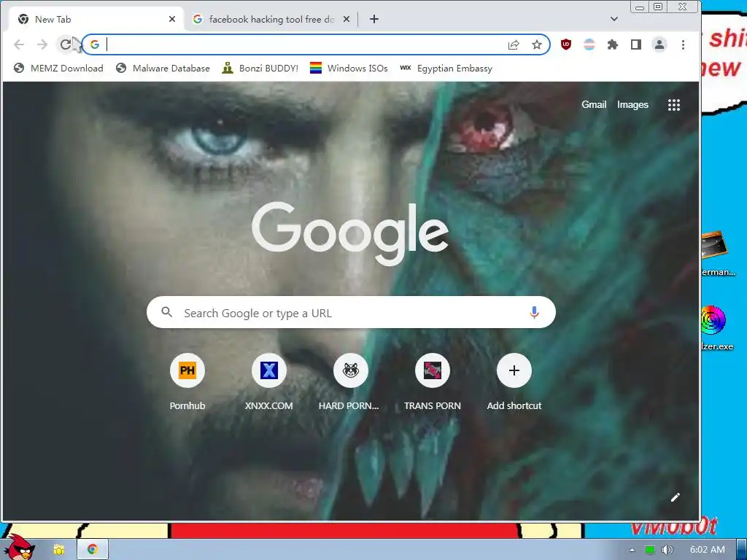Click the green tray status icon
Viewport: 747px width, 560px height.
[x=649, y=550]
